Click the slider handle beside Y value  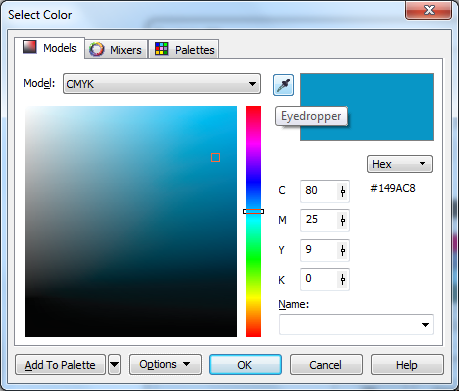[343, 250]
